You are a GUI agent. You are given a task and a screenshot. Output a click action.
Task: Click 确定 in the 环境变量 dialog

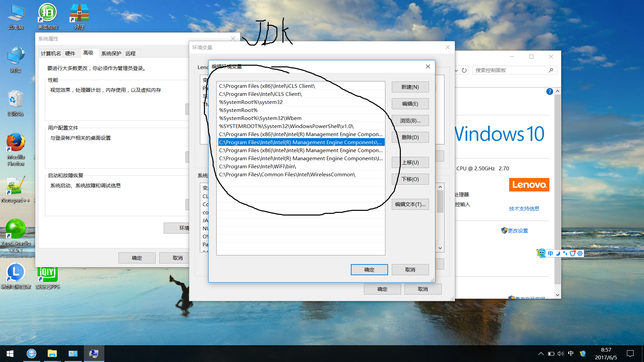pos(382,289)
